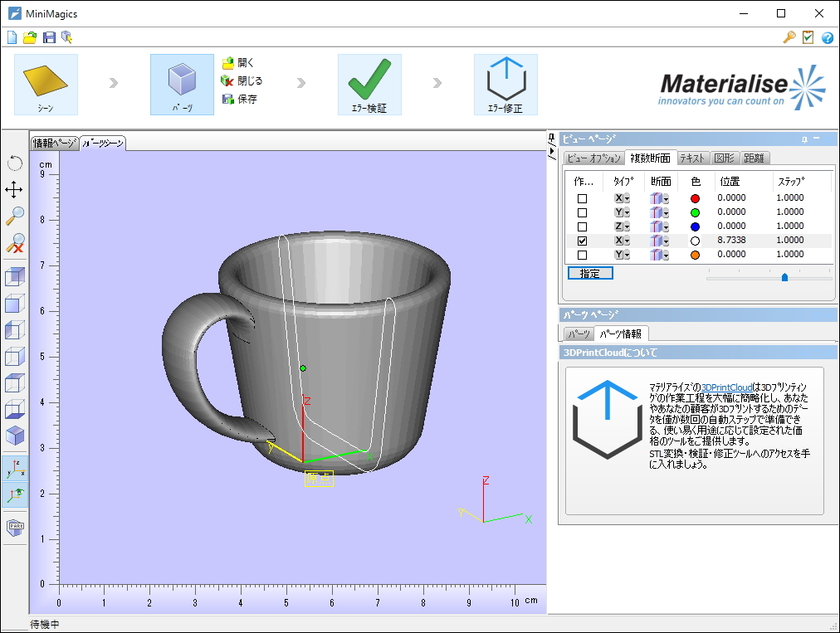
Task: Select the Zoom magnifier tool
Action: [x=14, y=216]
